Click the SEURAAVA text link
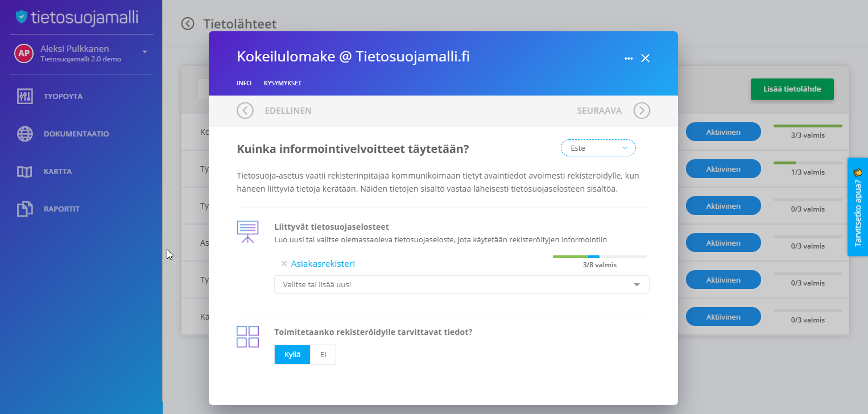Screen dimensions: 868x414 (x=599, y=110)
